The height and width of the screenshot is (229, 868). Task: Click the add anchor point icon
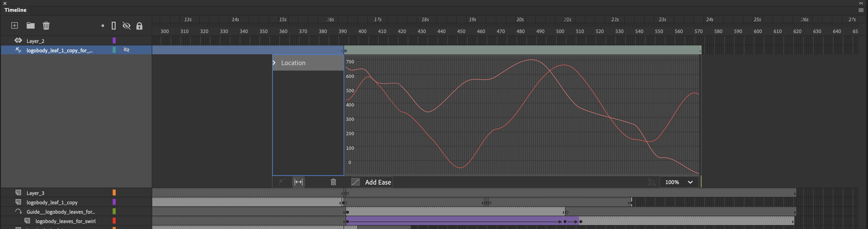[282, 182]
